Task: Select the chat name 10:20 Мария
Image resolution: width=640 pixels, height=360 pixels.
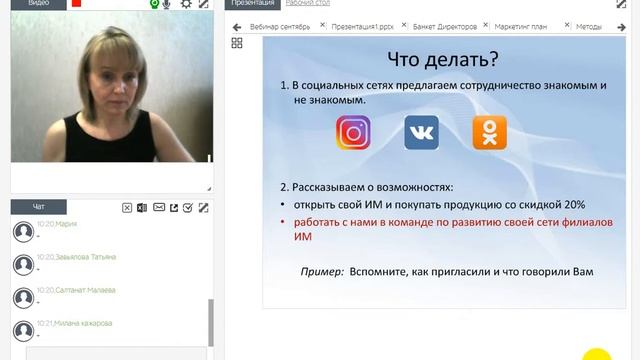Action: pyautogui.click(x=57, y=224)
